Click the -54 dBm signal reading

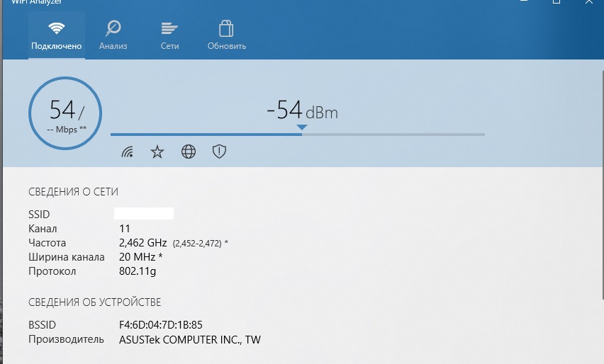303,110
